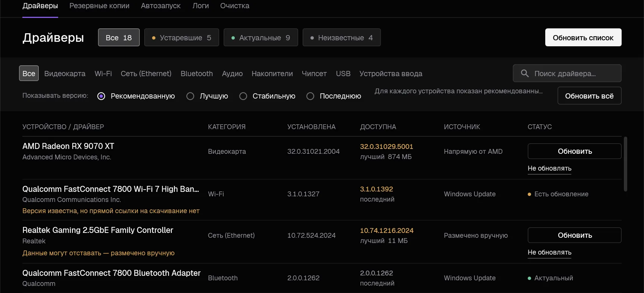Choose the Стабильную version option
Viewport: 644px width, 293px height.
243,96
